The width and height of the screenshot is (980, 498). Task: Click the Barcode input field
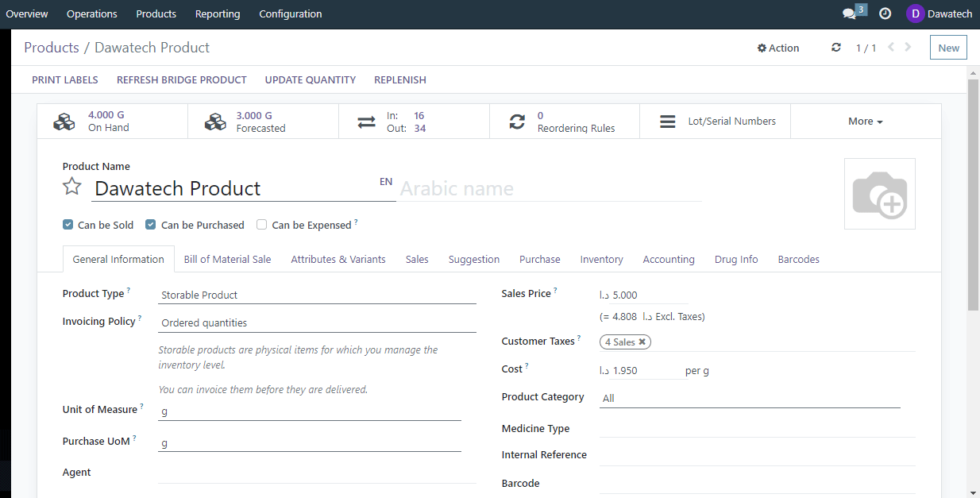click(757, 484)
